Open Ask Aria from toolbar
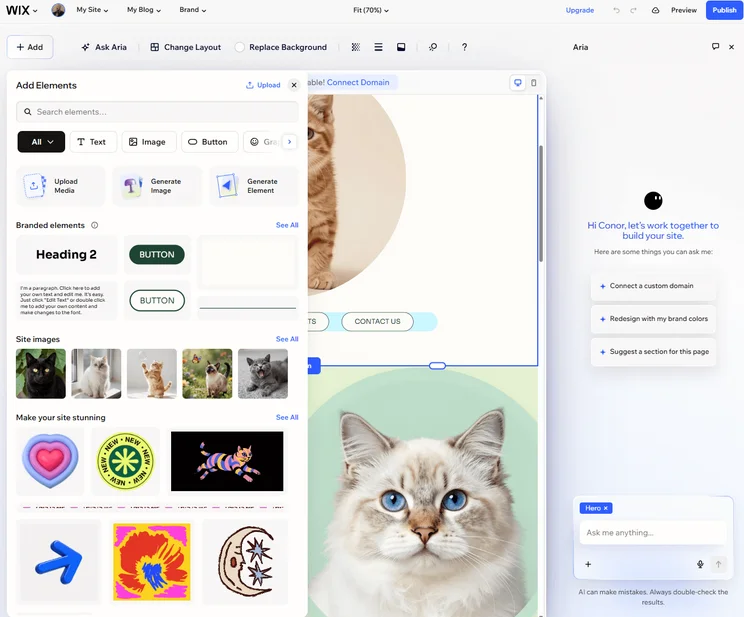Viewport: 744px width, 617px height. click(x=104, y=47)
